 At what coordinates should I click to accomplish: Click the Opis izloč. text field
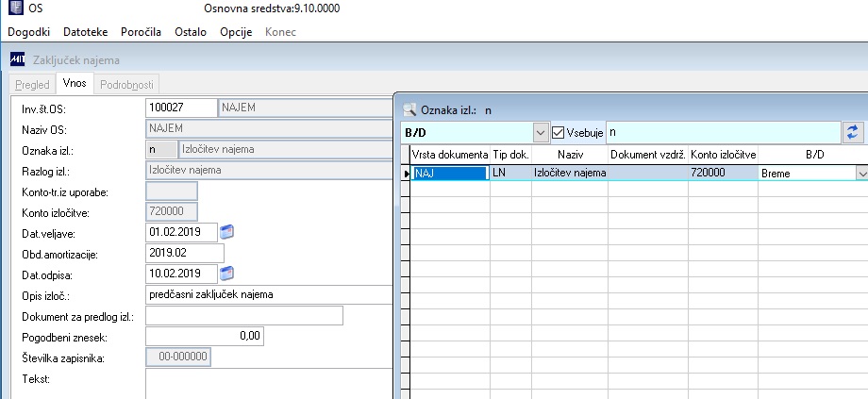[269, 295]
